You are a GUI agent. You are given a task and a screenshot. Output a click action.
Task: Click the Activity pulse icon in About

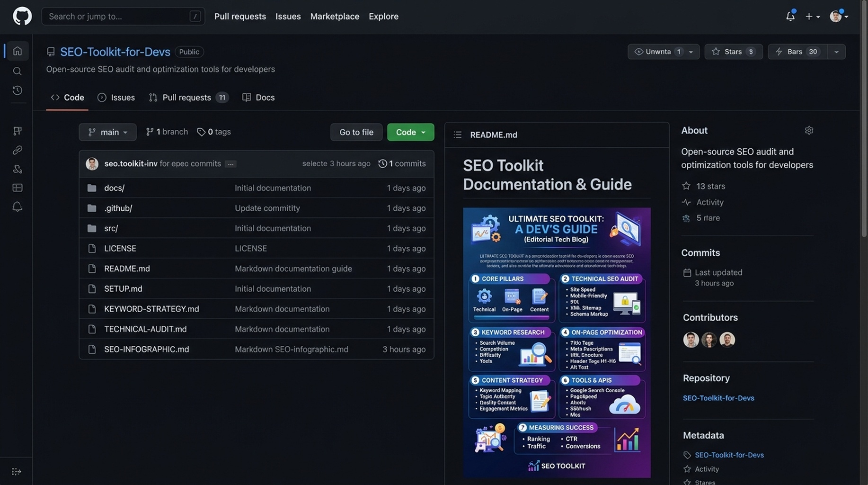(686, 202)
